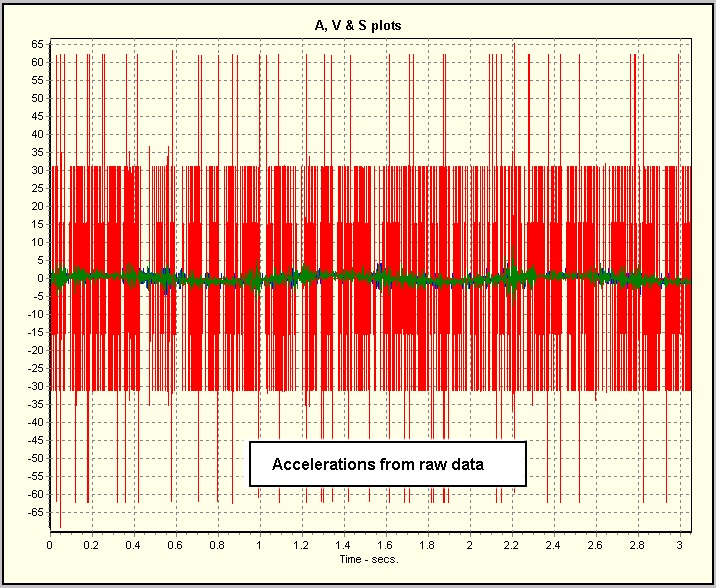716x588 pixels.
Task: Click the y-axis value 15
Action: click(x=37, y=224)
